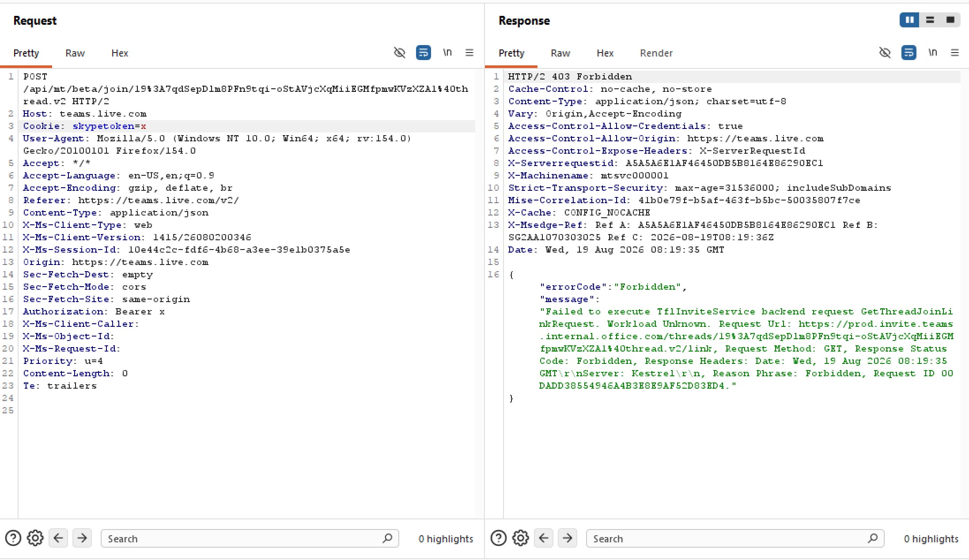969x560 pixels.
Task: Click 'Te: trailers' request header
Action: (60, 386)
